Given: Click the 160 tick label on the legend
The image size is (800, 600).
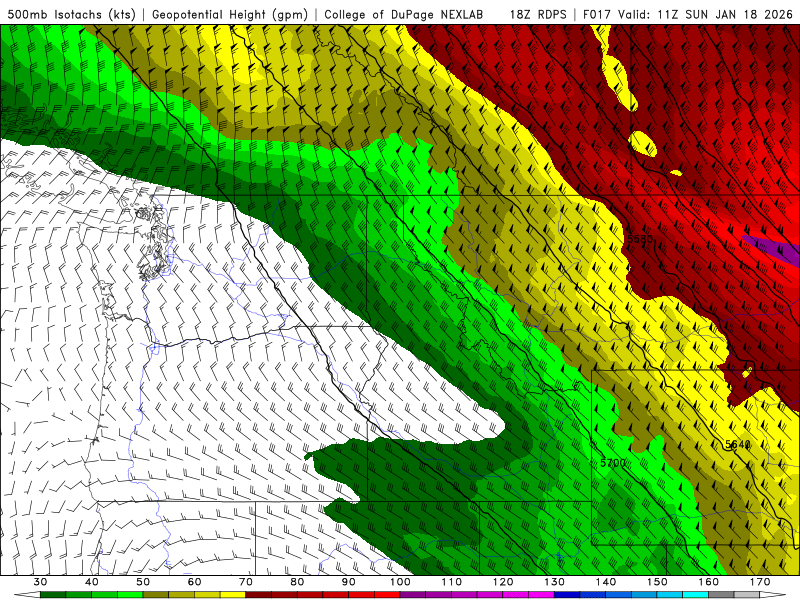Looking at the screenshot, I should pyautogui.click(x=709, y=582).
